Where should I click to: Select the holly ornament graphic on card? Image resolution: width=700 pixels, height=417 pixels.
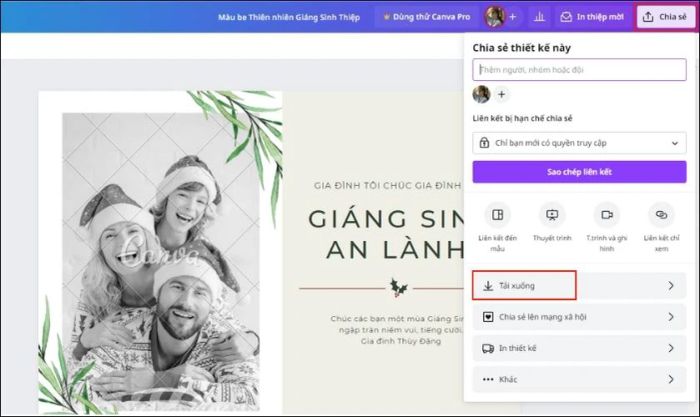[x=399, y=288]
